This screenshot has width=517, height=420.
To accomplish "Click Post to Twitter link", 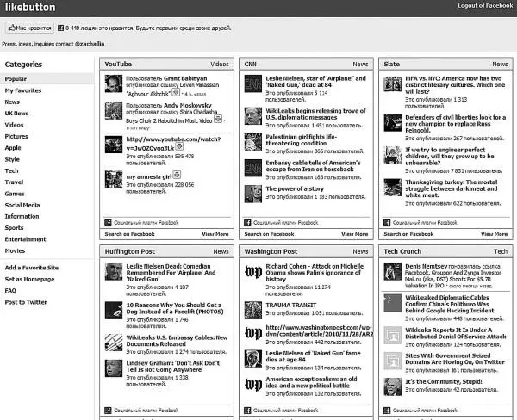I will click(x=26, y=302).
